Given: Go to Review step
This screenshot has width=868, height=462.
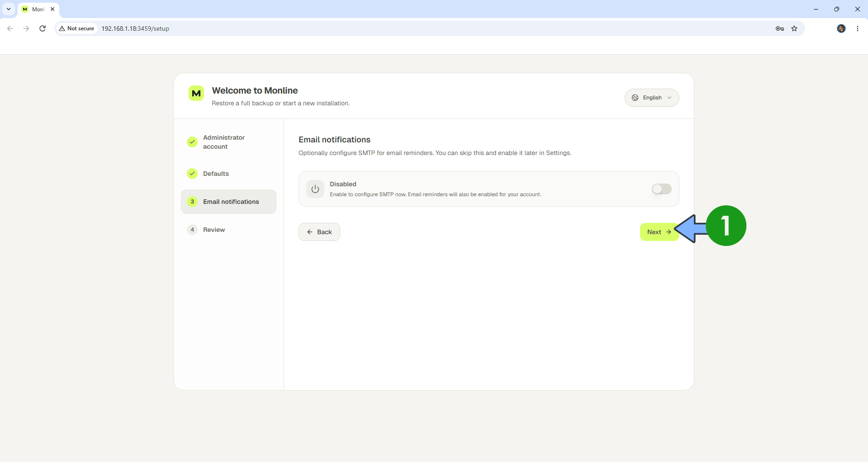Looking at the screenshot, I should (x=228, y=230).
